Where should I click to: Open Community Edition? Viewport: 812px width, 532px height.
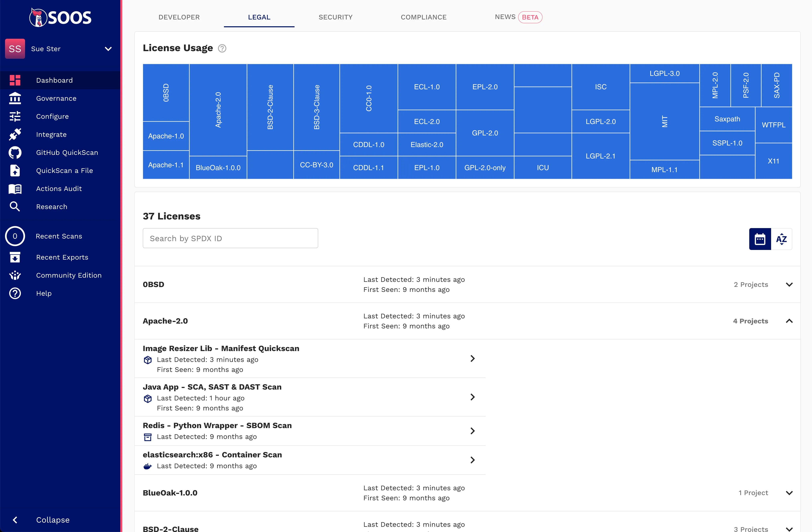tap(69, 275)
